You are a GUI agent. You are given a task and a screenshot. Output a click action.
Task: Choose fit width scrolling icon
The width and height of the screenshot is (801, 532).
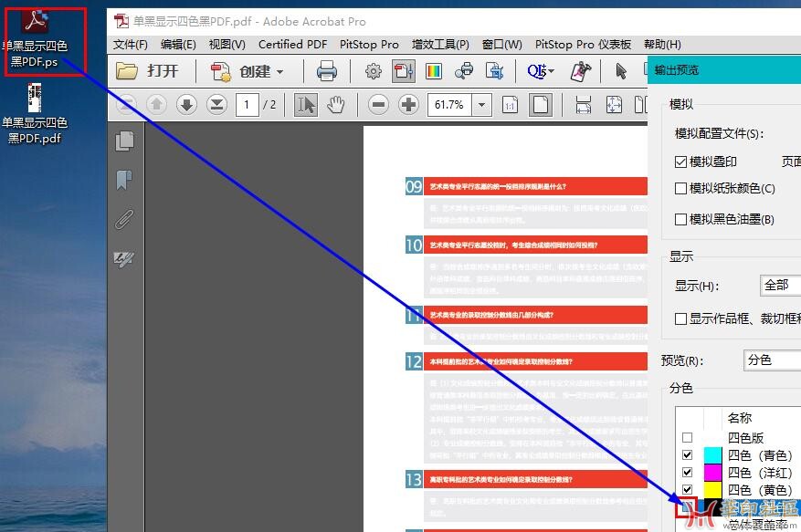click(584, 105)
